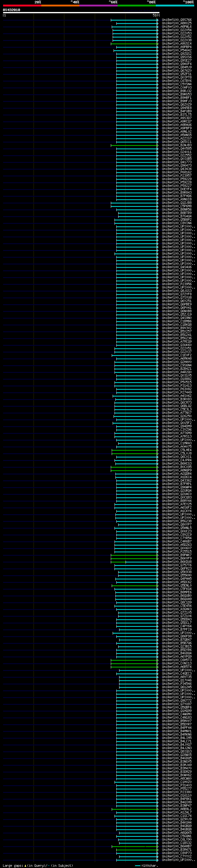Click green alignment bar for UniRef100_B2WJB3
This screenshot has width=197, height=868.
pyautogui.click(x=135, y=145)
